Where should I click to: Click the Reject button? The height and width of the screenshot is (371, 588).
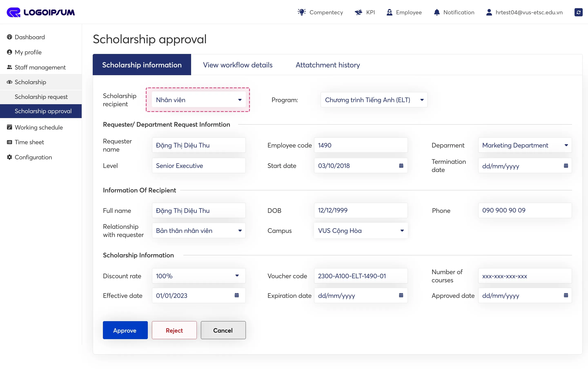click(x=174, y=330)
